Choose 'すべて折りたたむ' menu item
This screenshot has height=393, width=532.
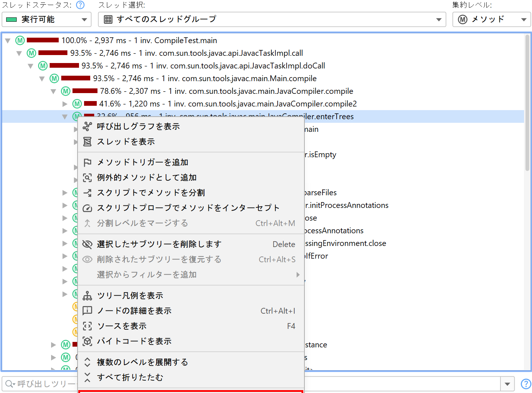pyautogui.click(x=130, y=377)
